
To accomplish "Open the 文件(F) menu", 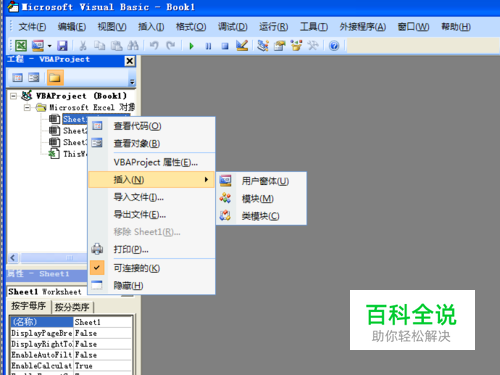I will point(32,27).
